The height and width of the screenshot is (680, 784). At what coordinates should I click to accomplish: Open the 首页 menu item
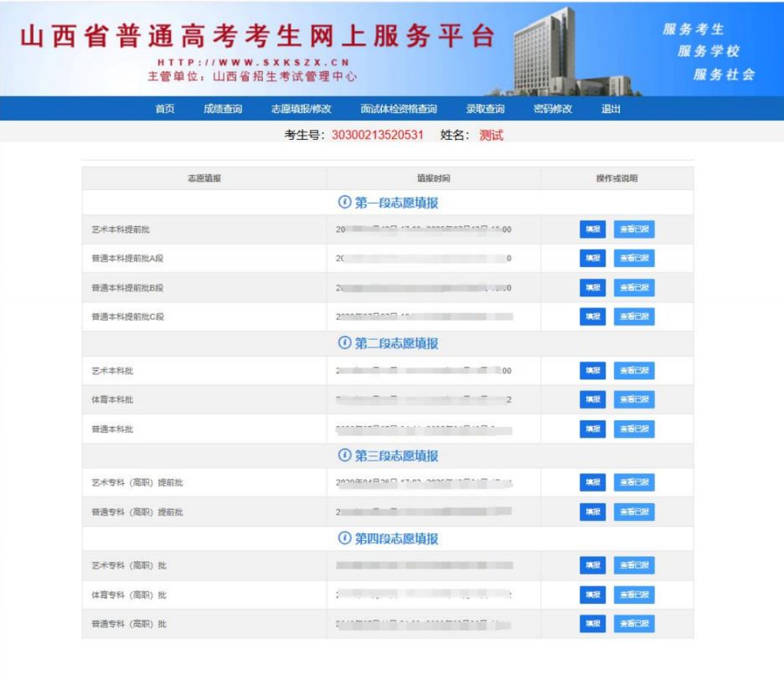(164, 109)
